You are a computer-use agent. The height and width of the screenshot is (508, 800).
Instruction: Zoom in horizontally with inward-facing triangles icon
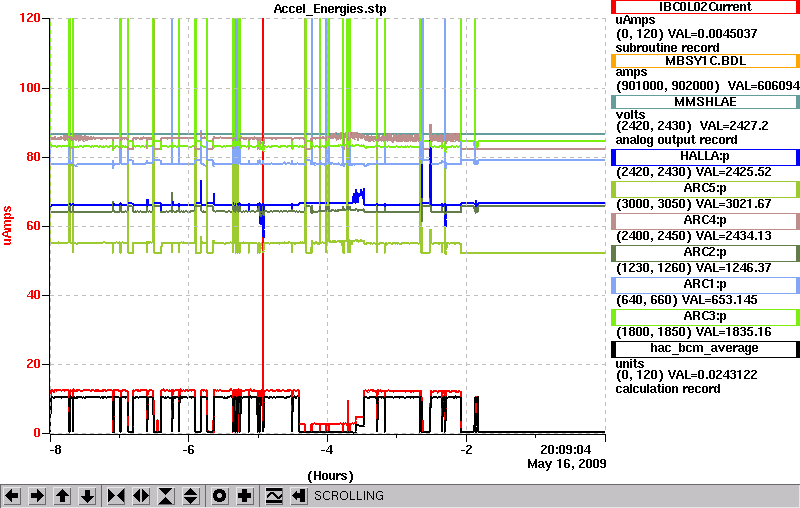[116, 496]
